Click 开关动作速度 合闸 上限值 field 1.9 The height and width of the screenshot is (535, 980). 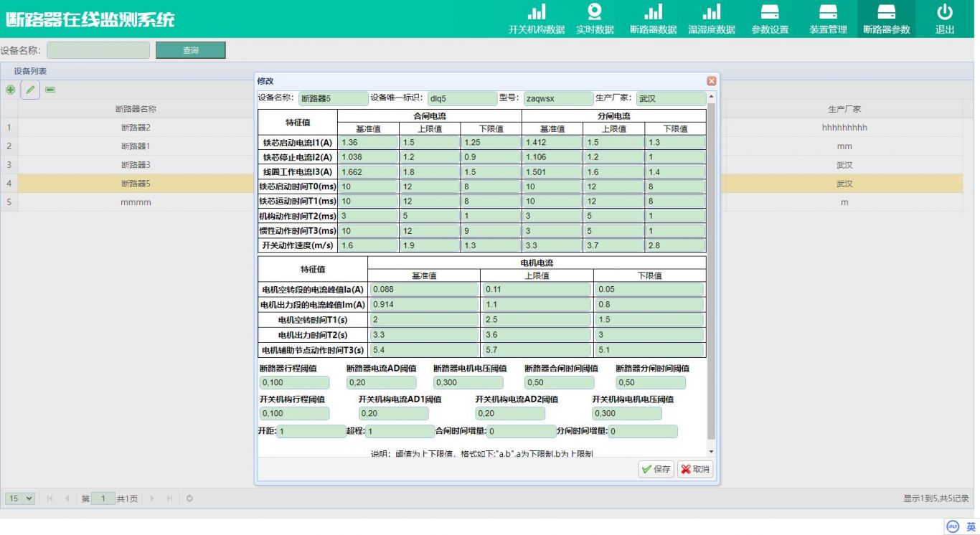pos(430,245)
